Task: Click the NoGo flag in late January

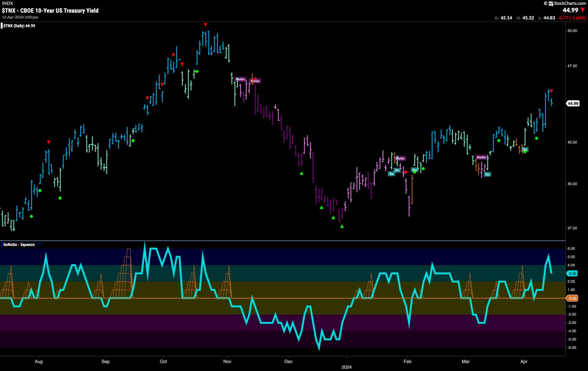Action: pos(400,158)
